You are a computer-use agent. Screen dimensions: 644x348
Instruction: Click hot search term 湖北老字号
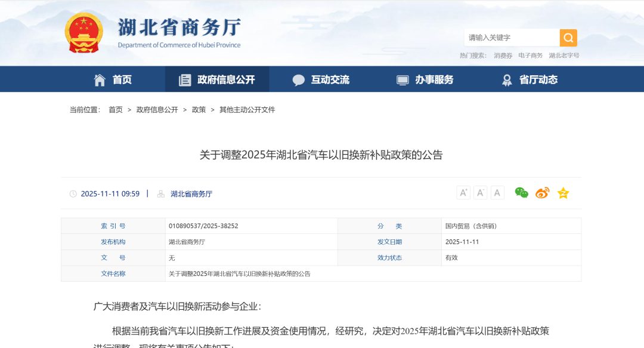pyautogui.click(x=563, y=56)
